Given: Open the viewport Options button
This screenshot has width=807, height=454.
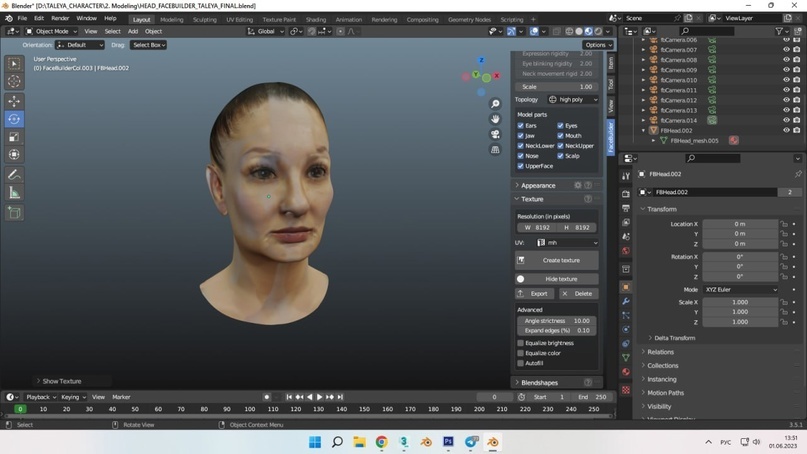Looking at the screenshot, I should [x=598, y=45].
